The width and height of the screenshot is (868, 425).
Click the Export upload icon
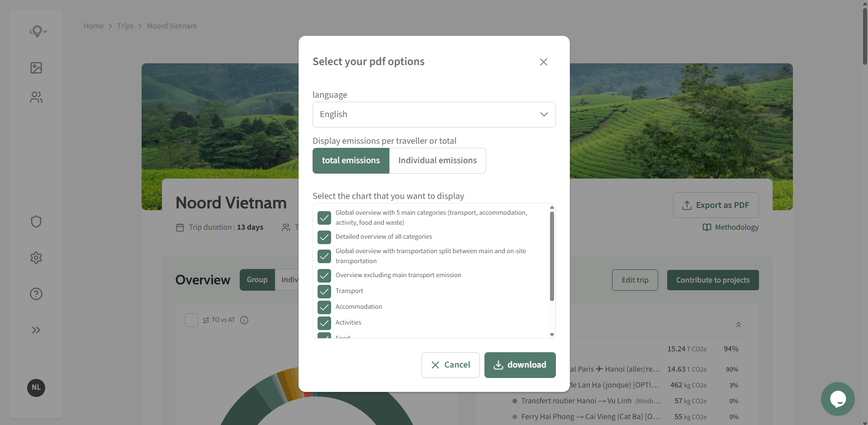[x=687, y=205]
